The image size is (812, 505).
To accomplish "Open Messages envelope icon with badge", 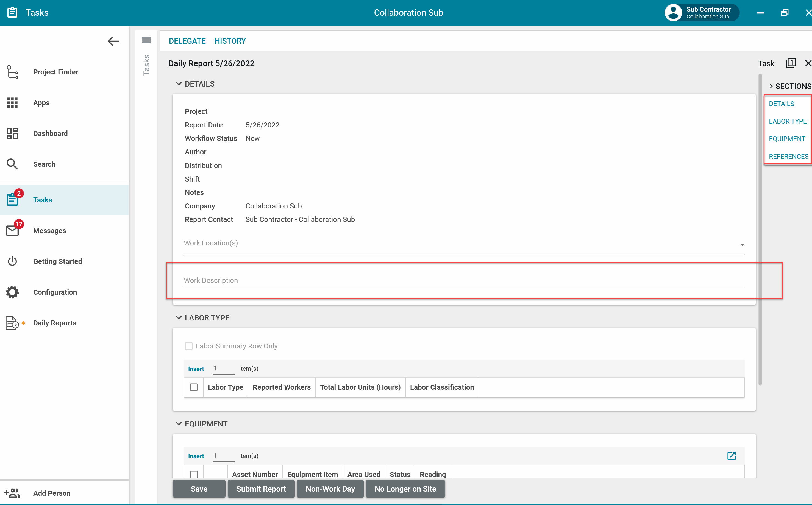I will [13, 230].
